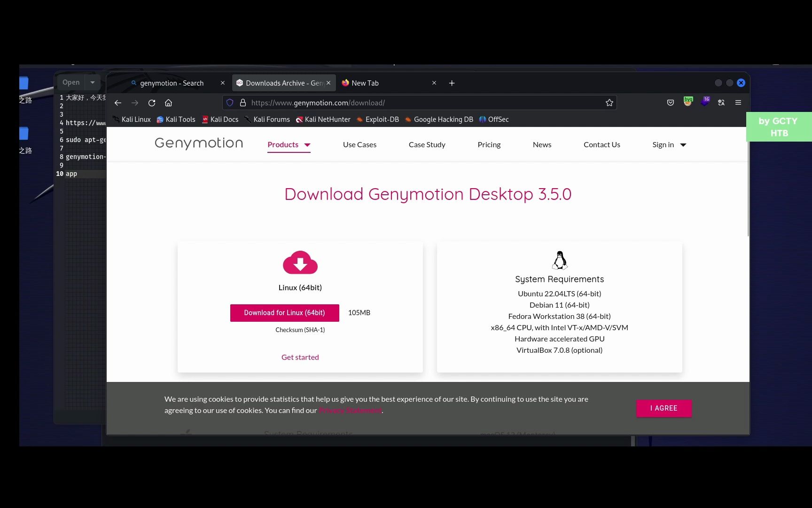Accept cookies with I AGREE button
This screenshot has height=508, width=812.
(x=664, y=408)
